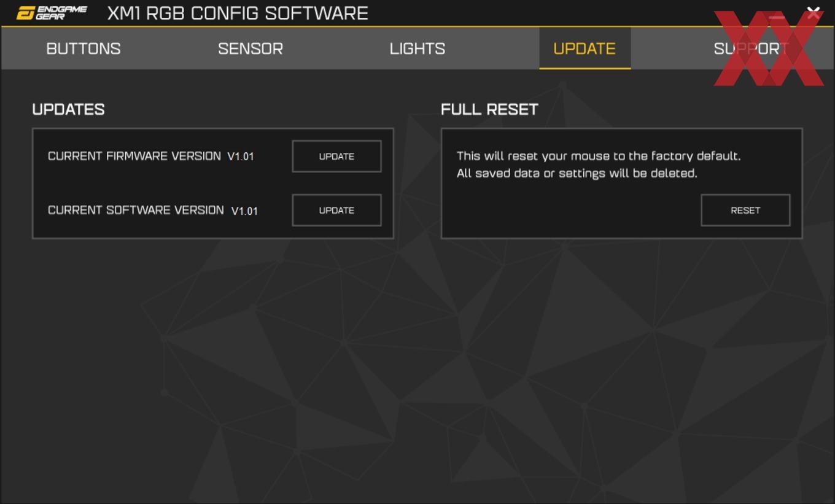Switch to the BUTTONS tab
Image resolution: width=835 pixels, height=504 pixels.
(83, 48)
